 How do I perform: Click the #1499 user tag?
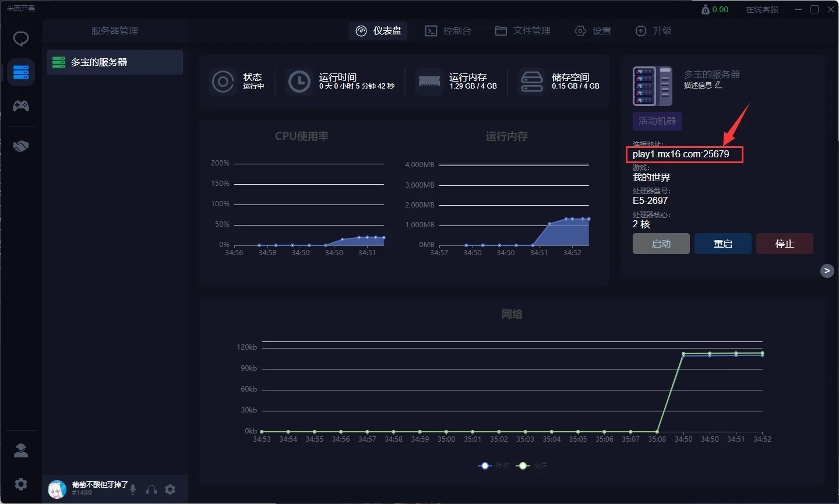coord(82,493)
